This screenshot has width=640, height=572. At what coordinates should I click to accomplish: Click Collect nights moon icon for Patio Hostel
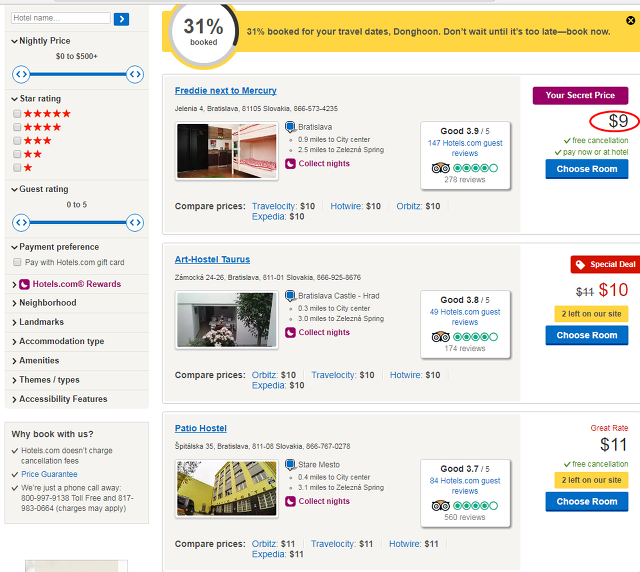pos(290,501)
